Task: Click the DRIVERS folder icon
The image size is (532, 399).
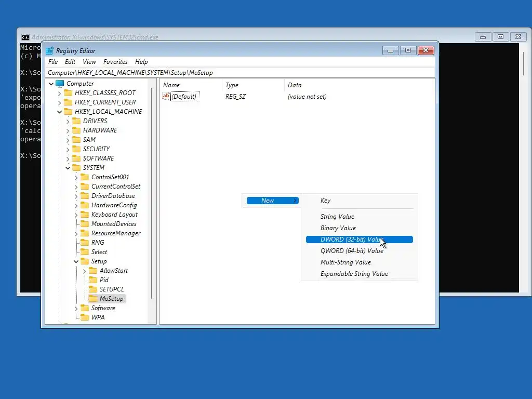Action: tap(77, 121)
